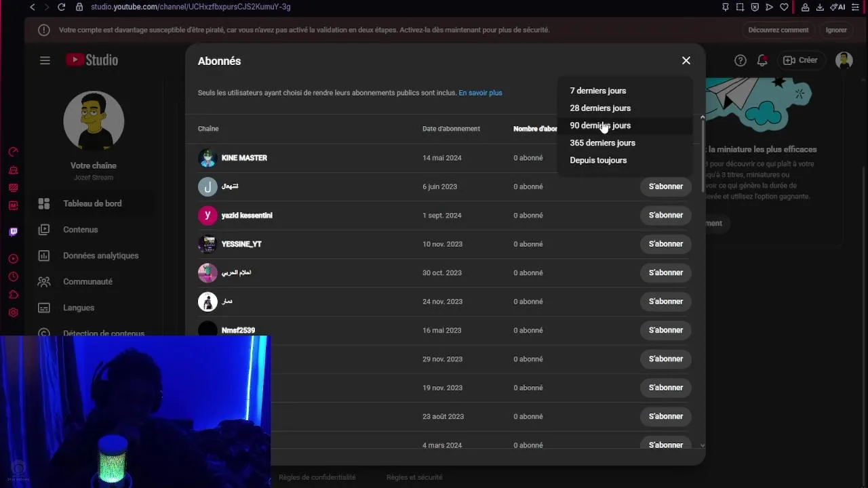Screen dimensions: 868x488
Task: Click the Créer button
Action: [801, 60]
